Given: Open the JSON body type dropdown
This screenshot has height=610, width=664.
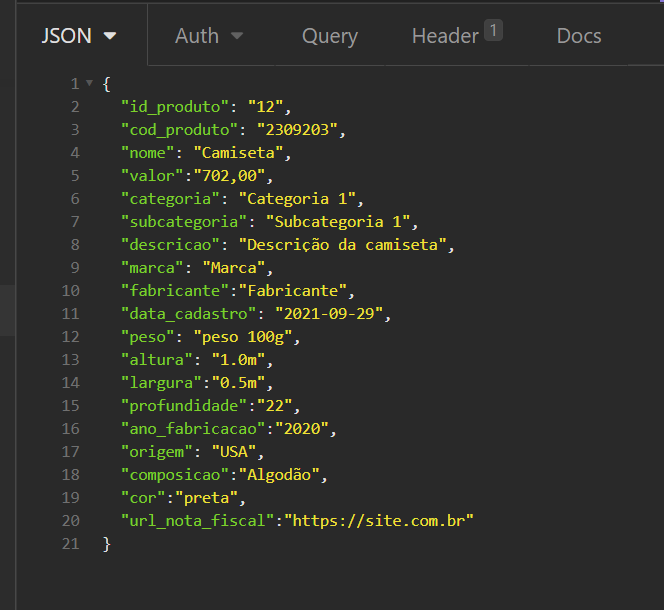Looking at the screenshot, I should tap(79, 36).
